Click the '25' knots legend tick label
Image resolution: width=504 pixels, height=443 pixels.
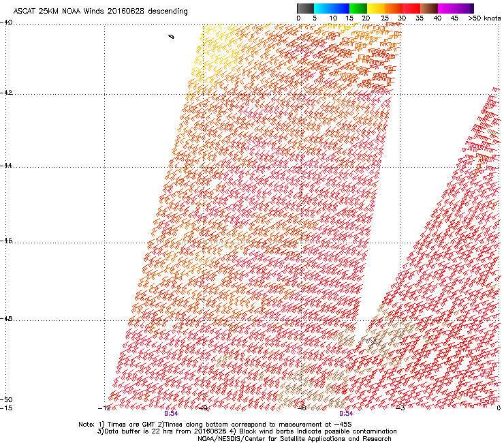coord(385,18)
